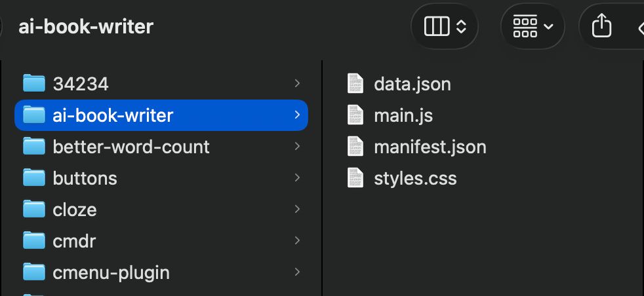The image size is (644, 296).
Task: Expand the cmdr folder chevron
Action: 297,241
